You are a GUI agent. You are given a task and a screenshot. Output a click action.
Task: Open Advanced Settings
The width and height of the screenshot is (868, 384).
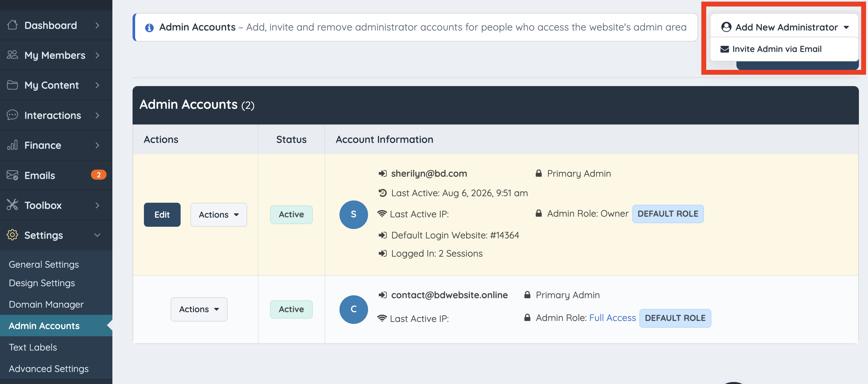[48, 369]
